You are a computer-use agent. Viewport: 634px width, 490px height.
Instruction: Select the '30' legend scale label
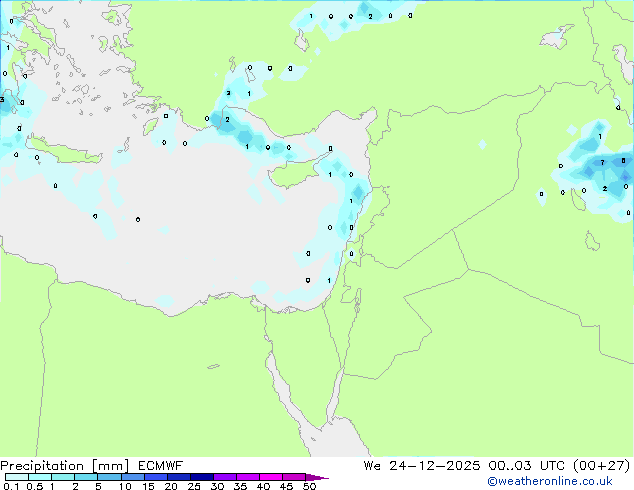[x=217, y=486]
